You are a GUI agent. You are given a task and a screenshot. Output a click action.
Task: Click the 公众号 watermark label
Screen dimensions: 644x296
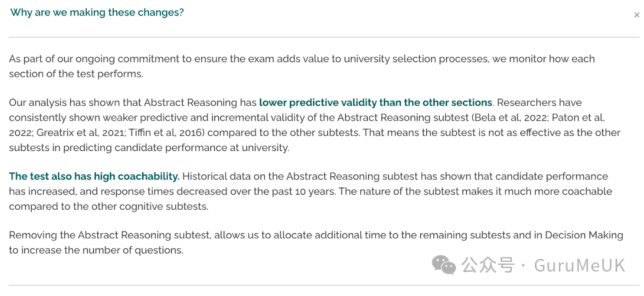point(487,265)
